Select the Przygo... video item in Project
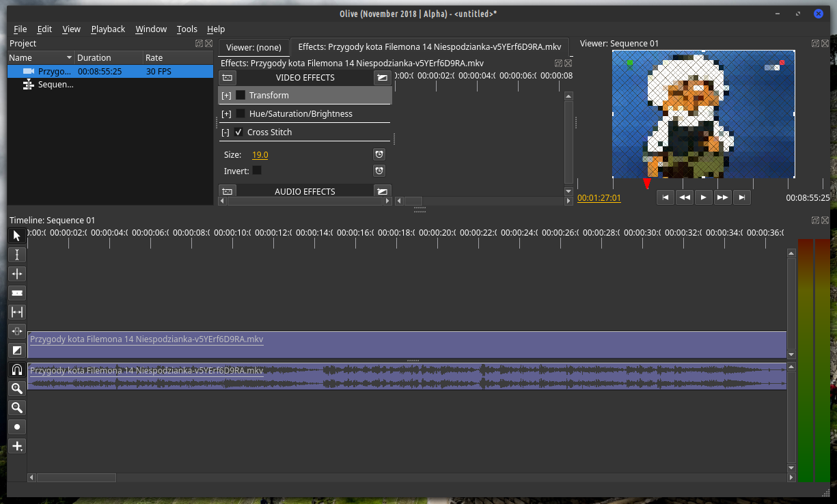Viewport: 837px width, 504px height. tap(110, 71)
